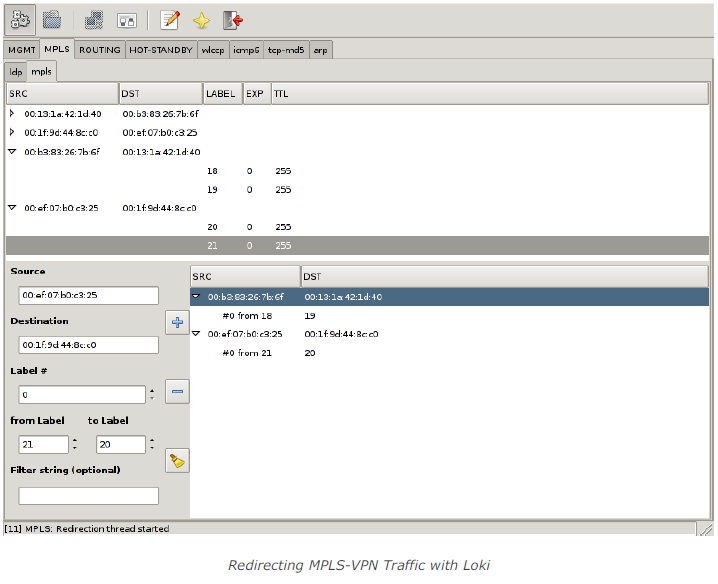Click DST header in redirection table
This screenshot has height=584, width=718.
coord(505,276)
